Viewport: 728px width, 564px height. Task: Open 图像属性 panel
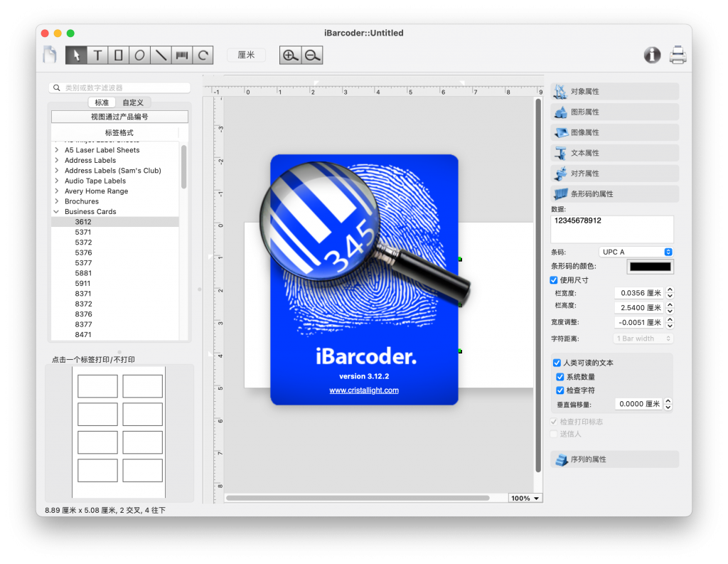click(x=615, y=132)
